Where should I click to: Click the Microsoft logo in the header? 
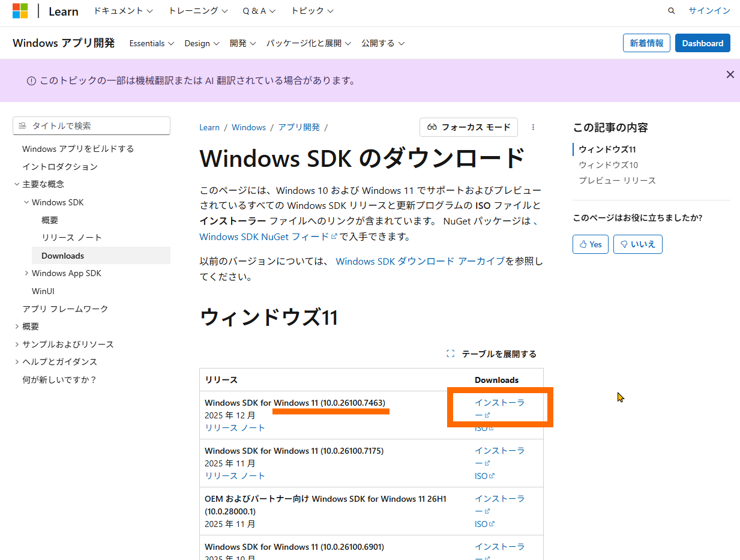pyautogui.click(x=20, y=10)
